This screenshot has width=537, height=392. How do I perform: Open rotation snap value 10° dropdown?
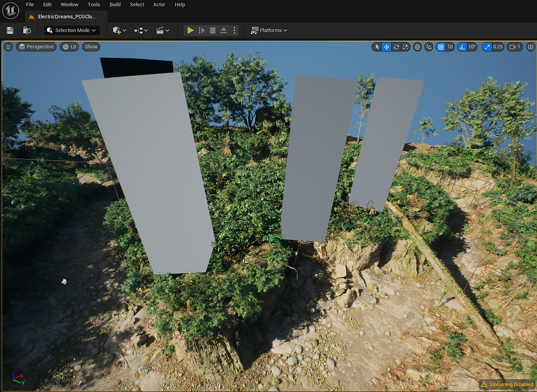click(472, 47)
